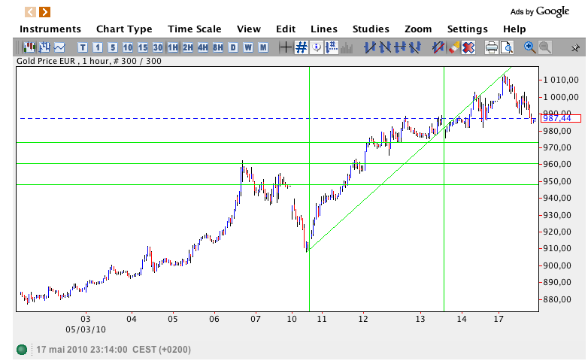Click the Ads by Google link
Screen dimensions: 588x364
tap(539, 11)
